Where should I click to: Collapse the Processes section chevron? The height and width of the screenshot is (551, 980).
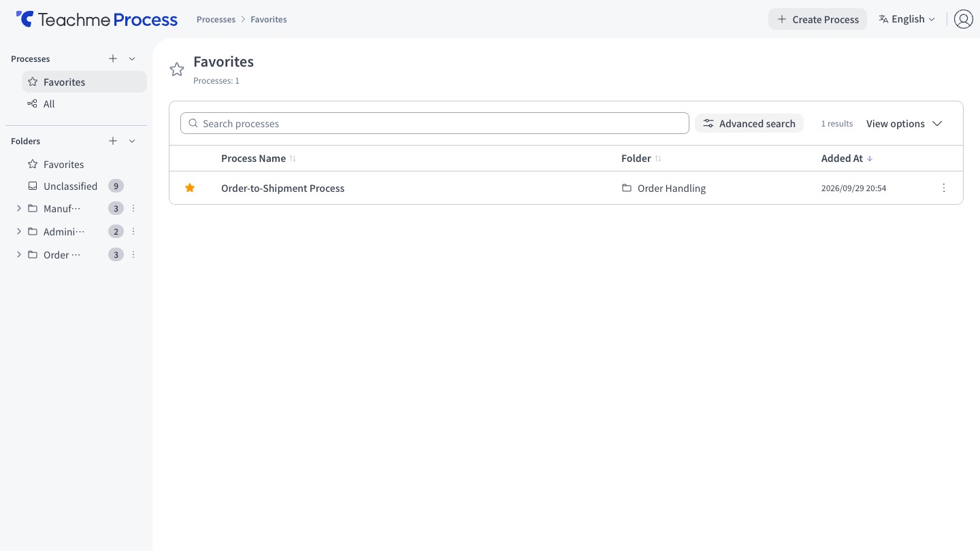tap(132, 59)
